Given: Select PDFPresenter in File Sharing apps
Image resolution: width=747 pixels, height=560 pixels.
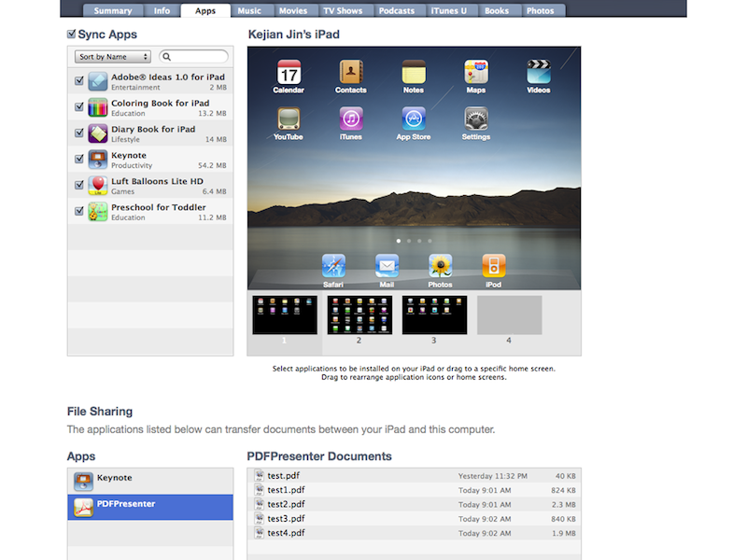Looking at the screenshot, I should 149,507.
